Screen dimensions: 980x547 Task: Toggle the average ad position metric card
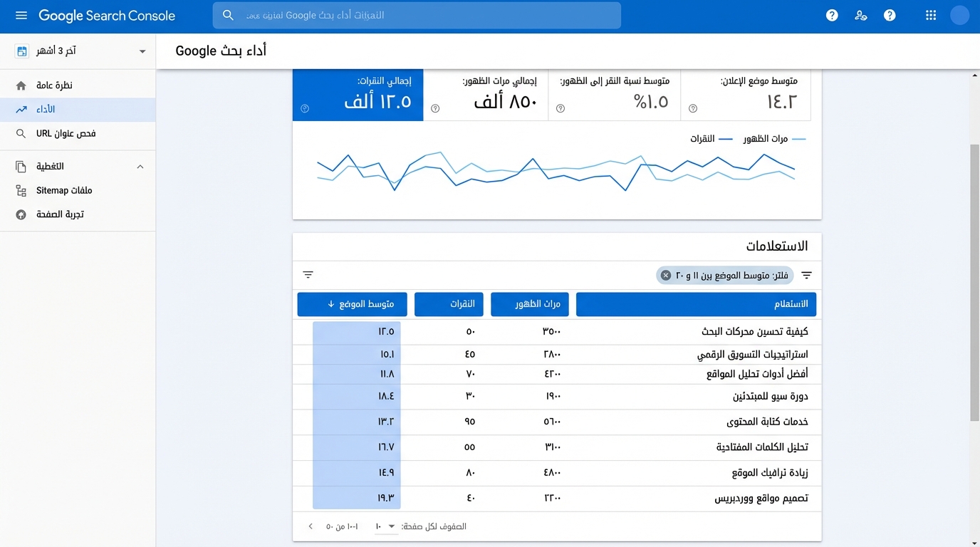(746, 95)
